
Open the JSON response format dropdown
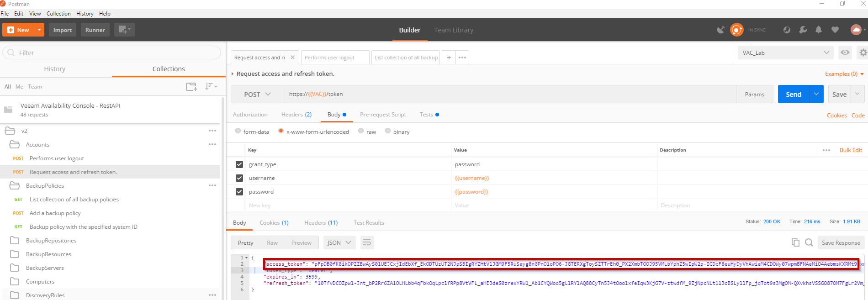pos(339,242)
